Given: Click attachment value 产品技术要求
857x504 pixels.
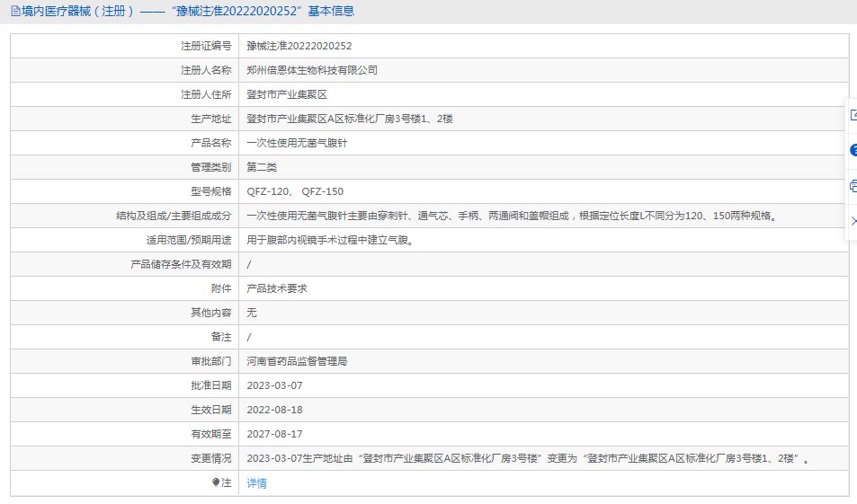Looking at the screenshot, I should (x=277, y=288).
